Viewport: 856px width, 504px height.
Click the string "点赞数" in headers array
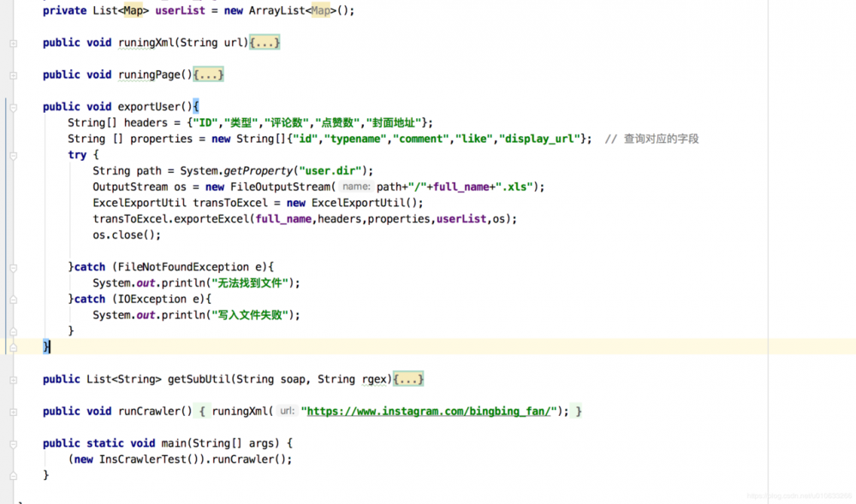337,122
